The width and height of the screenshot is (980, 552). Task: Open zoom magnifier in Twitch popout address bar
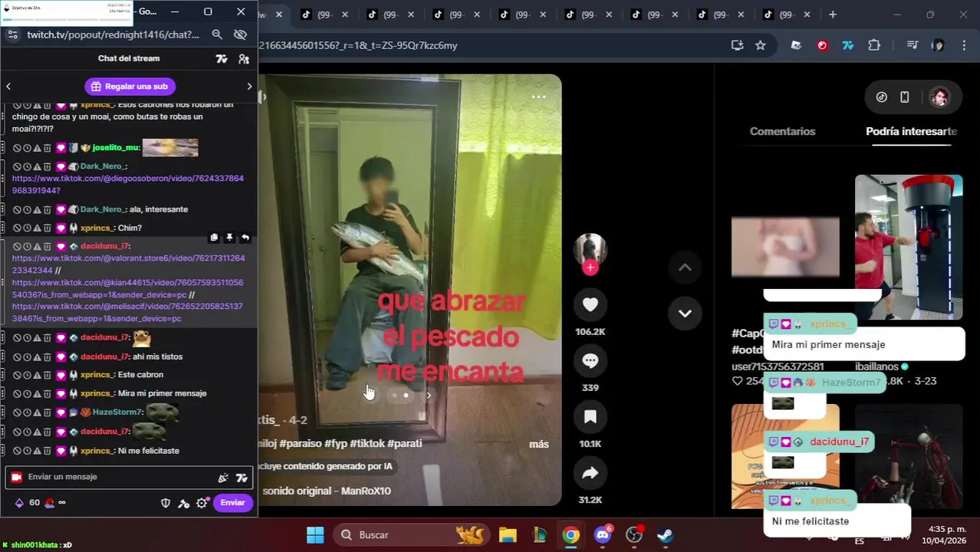click(x=217, y=34)
